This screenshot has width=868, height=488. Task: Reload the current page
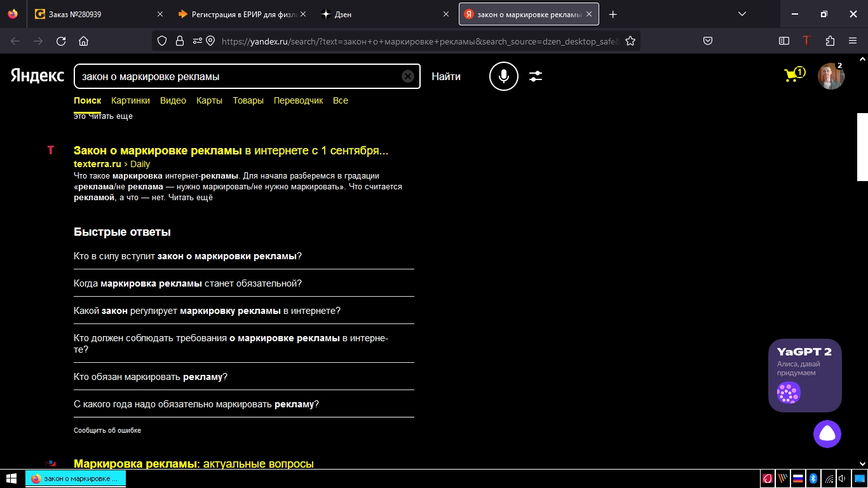(x=61, y=41)
